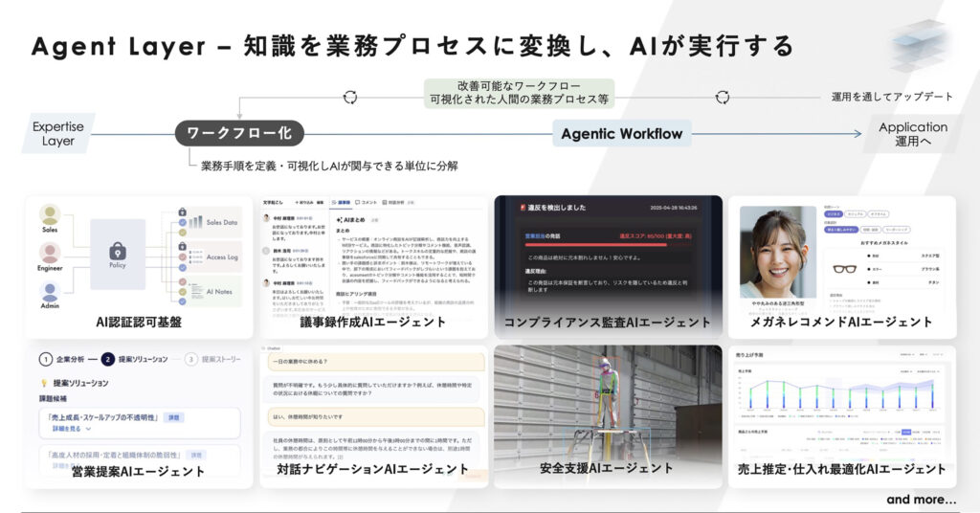This screenshot has height=513, width=980.
Task: Click the ワークフロー化 dark pill button
Action: 238,133
